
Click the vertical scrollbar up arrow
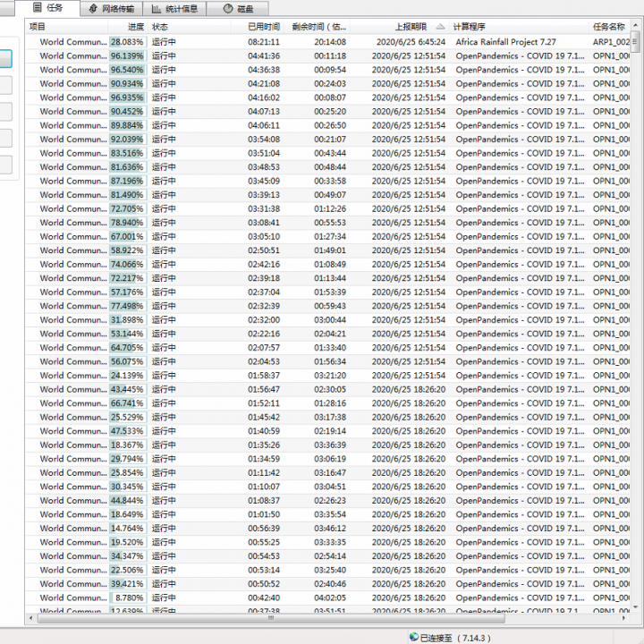coord(635,25)
